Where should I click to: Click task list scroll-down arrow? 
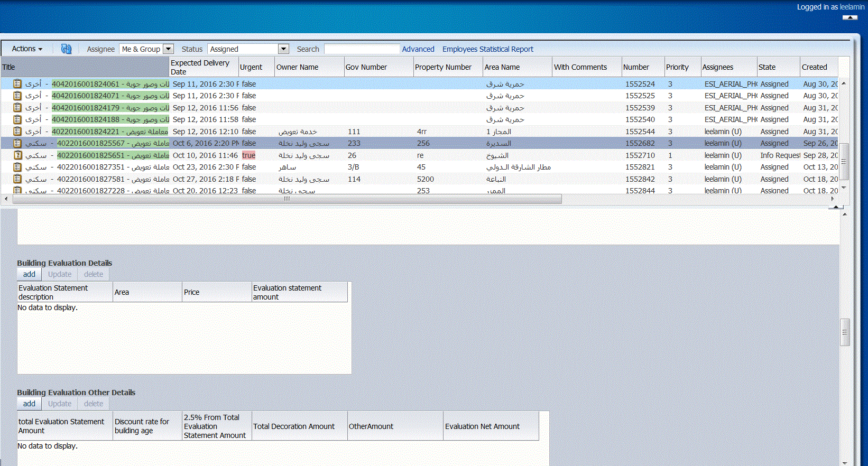[844, 188]
